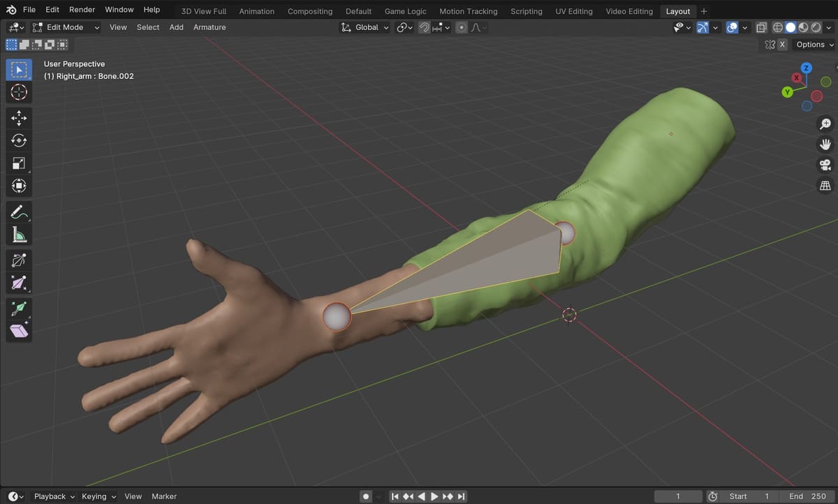The height and width of the screenshot is (504, 838).
Task: Click the pan view hand icon
Action: 825,144
